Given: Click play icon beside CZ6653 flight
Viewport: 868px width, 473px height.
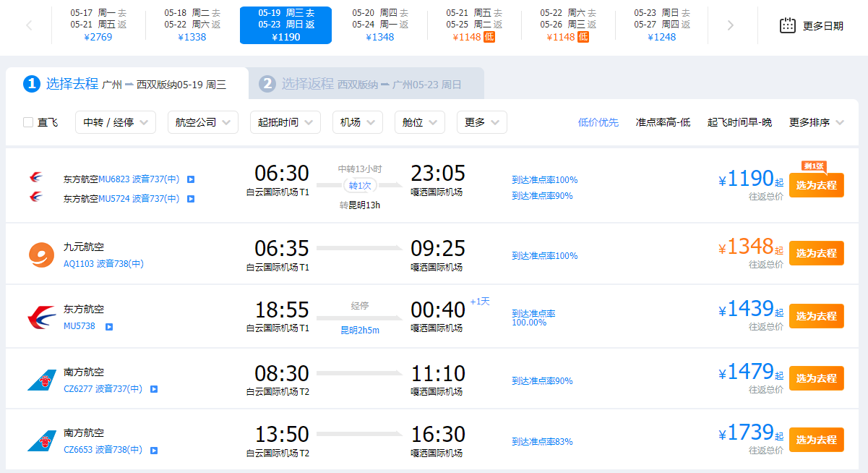Looking at the screenshot, I should click(x=154, y=450).
